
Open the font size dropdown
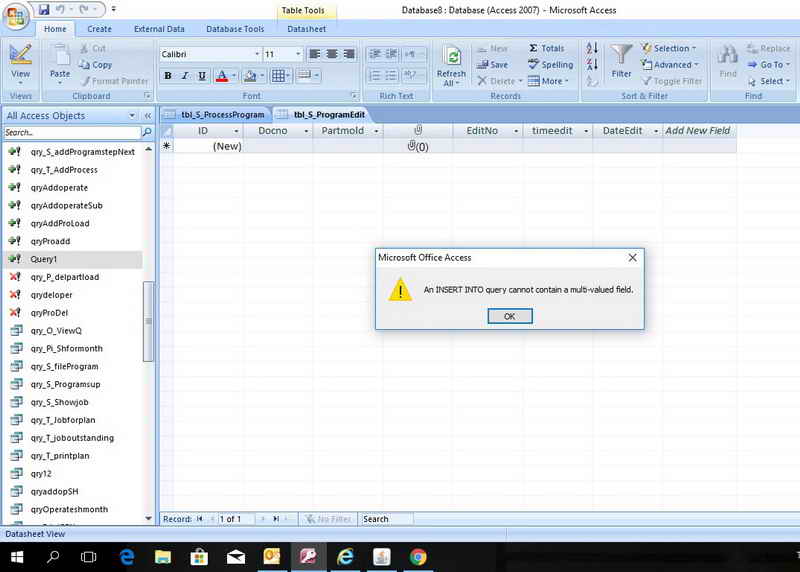click(298, 54)
